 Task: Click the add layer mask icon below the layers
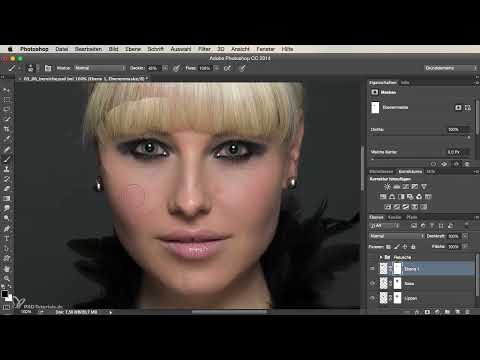427,312
